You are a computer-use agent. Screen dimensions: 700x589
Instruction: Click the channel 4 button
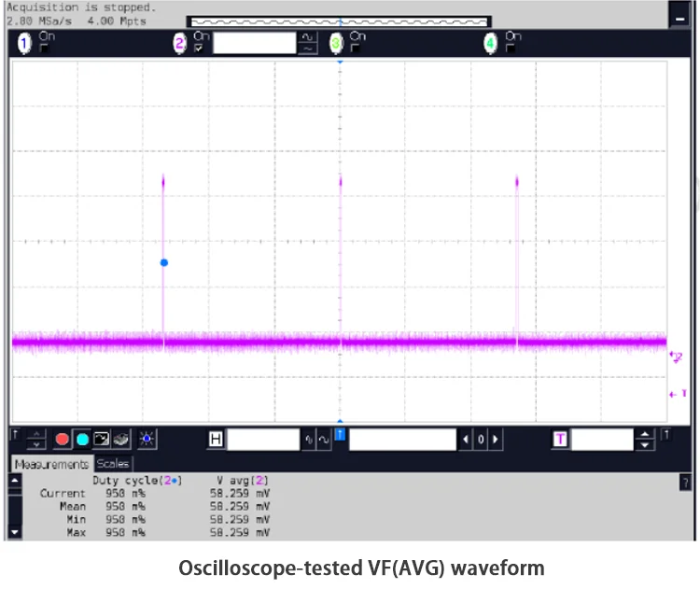(x=491, y=43)
